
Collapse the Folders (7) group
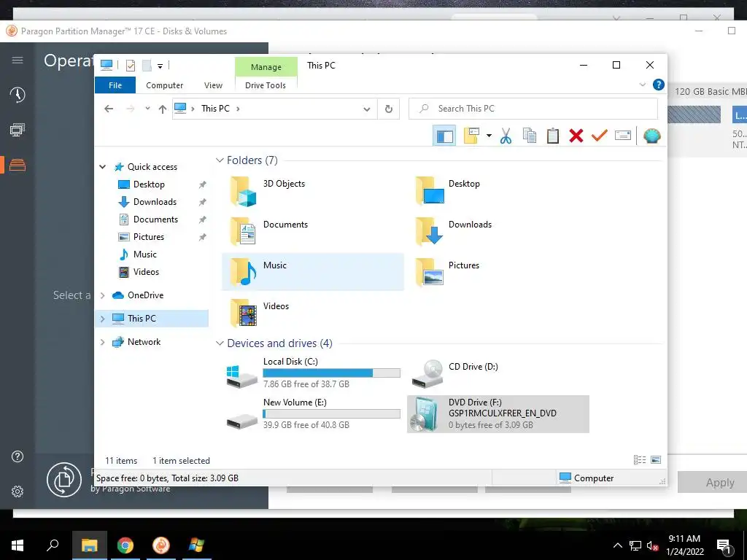220,160
